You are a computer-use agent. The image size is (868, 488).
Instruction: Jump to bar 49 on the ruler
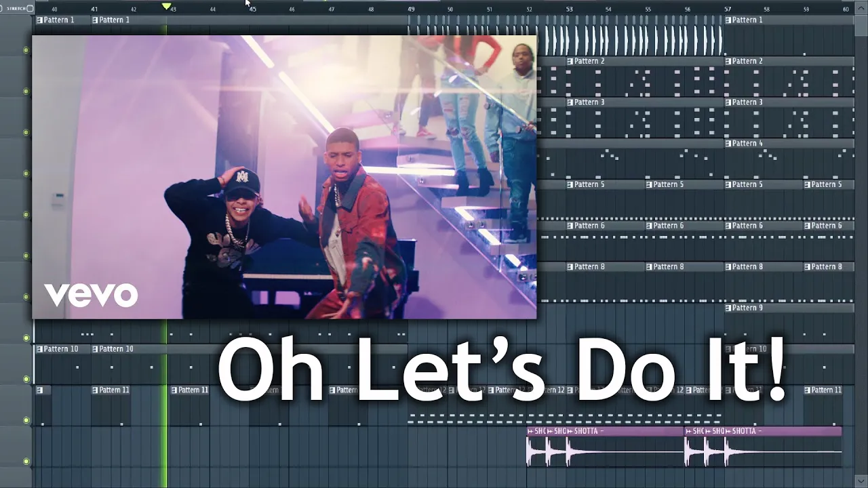[x=411, y=9]
